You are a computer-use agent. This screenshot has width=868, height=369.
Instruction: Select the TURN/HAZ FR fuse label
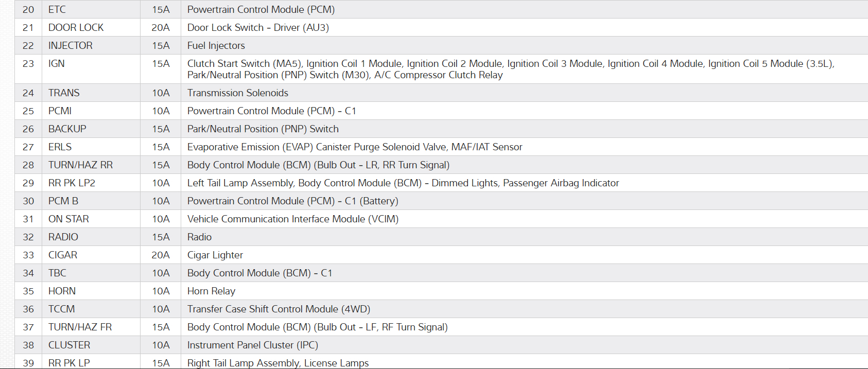[x=80, y=327]
